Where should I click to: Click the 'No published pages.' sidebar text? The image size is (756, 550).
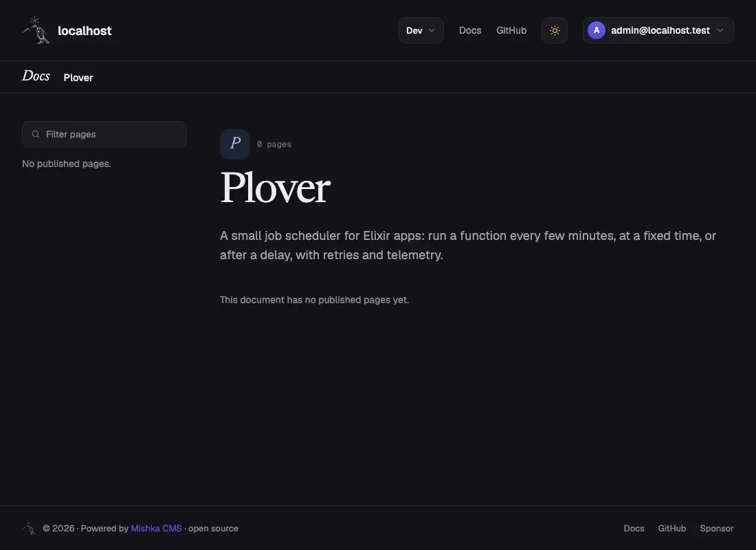(67, 164)
